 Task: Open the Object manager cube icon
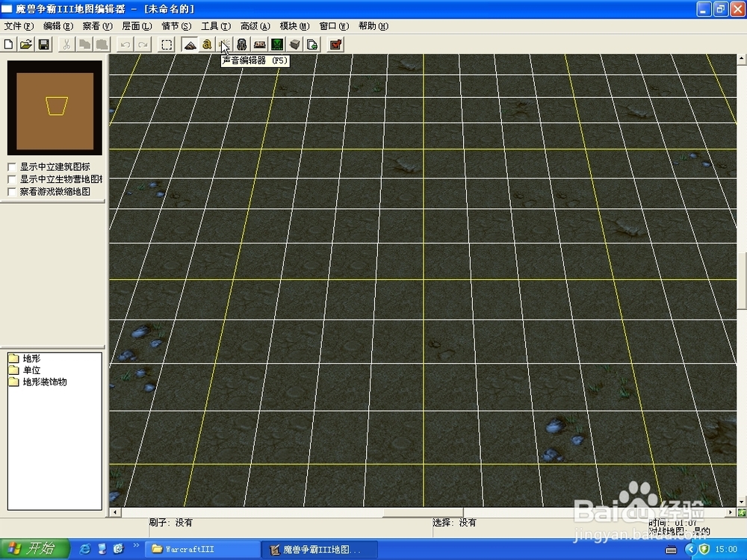(x=295, y=45)
